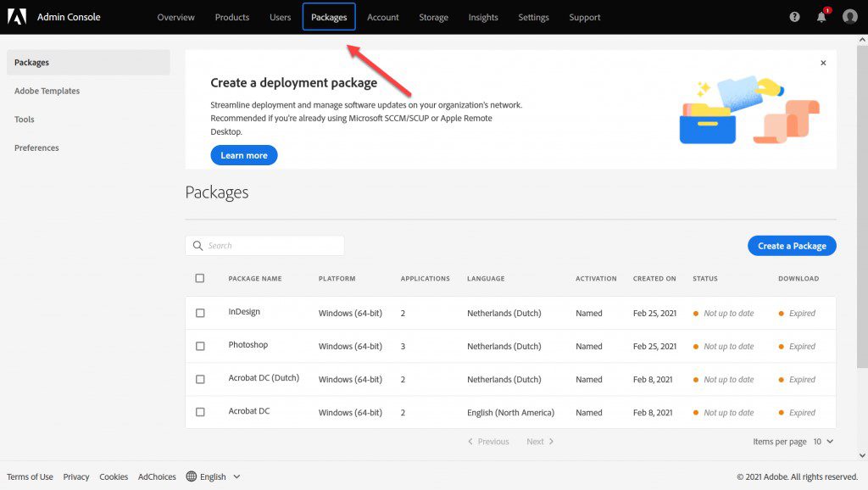Check the InDesign package checkbox
868x490 pixels.
pos(200,313)
